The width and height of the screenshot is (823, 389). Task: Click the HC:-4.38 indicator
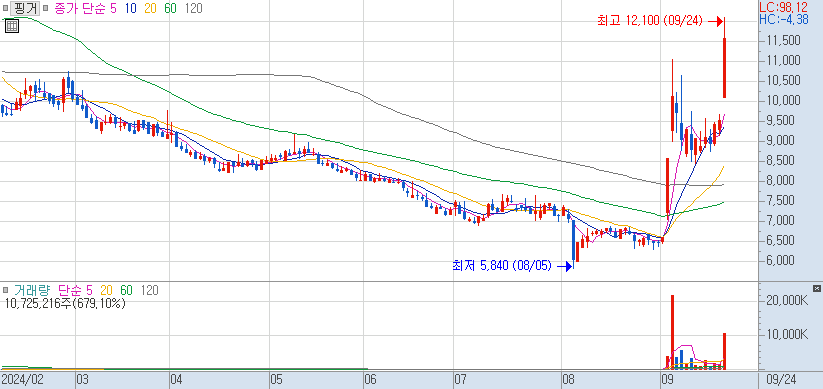point(784,19)
